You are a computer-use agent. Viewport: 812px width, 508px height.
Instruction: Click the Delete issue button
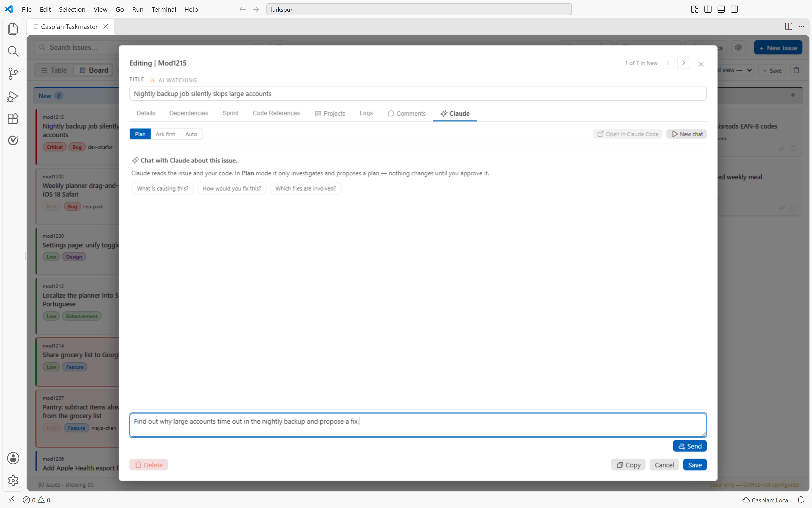[149, 465]
